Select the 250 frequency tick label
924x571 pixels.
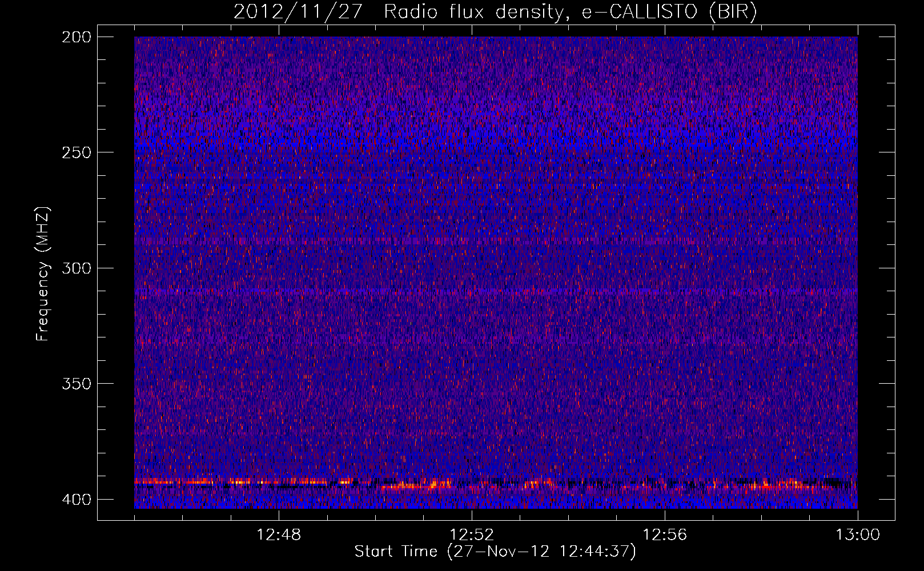[76, 152]
